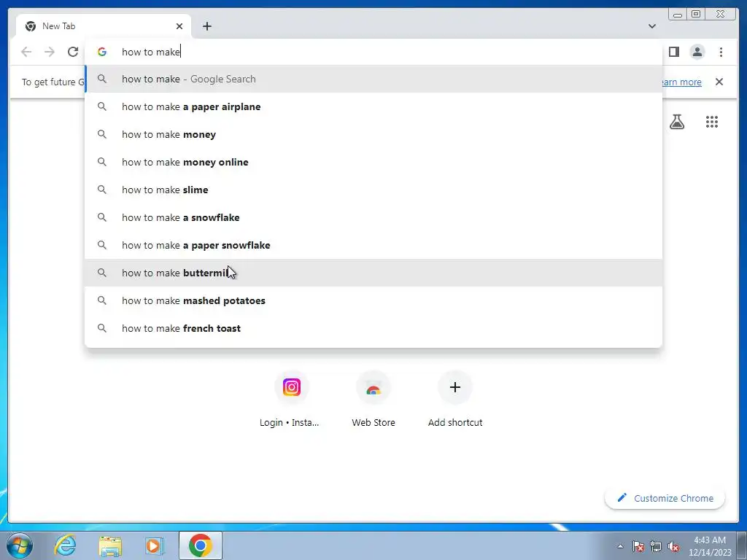Open Web Store shortcut
This screenshot has width=747, height=560.
373,399
